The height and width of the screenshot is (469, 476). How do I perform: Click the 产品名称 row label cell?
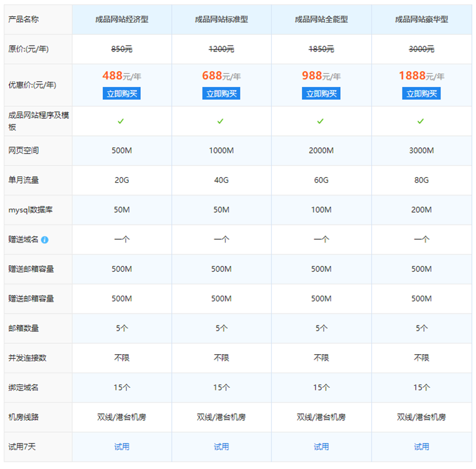(x=23, y=20)
